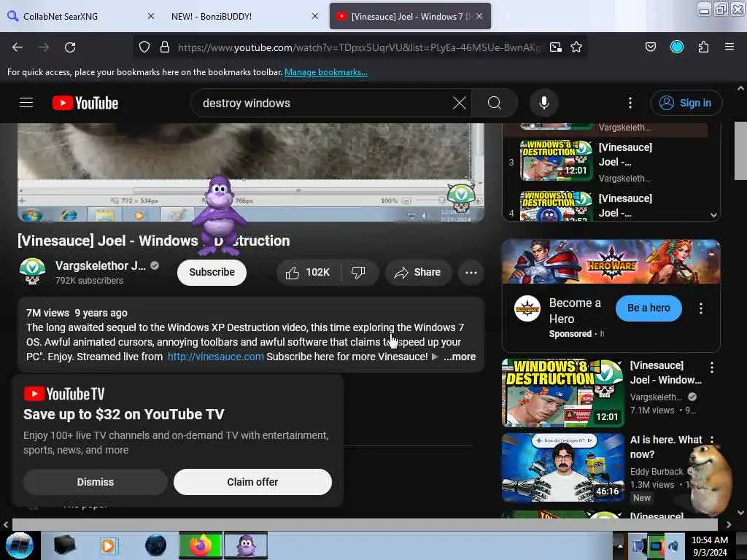
Task: Open options for 'AI is here' video
Action: pyautogui.click(x=712, y=440)
